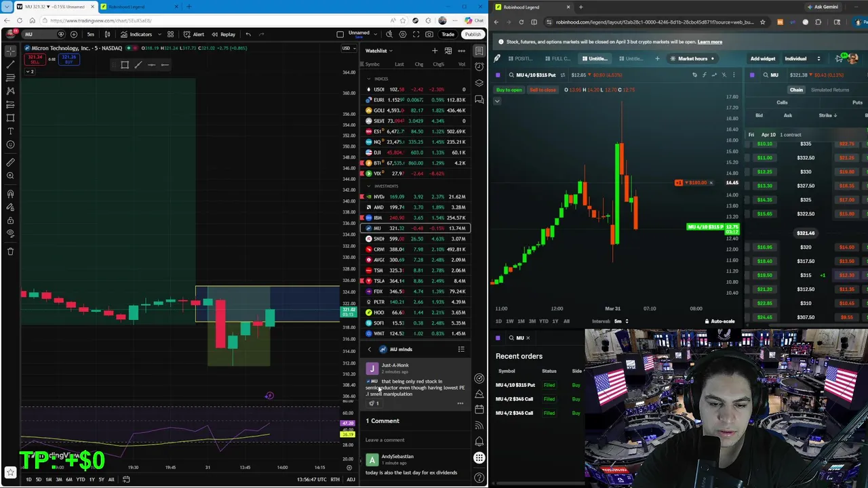Select the PLTR row in the watchlist
The width and height of the screenshot is (868, 488).
click(415, 302)
